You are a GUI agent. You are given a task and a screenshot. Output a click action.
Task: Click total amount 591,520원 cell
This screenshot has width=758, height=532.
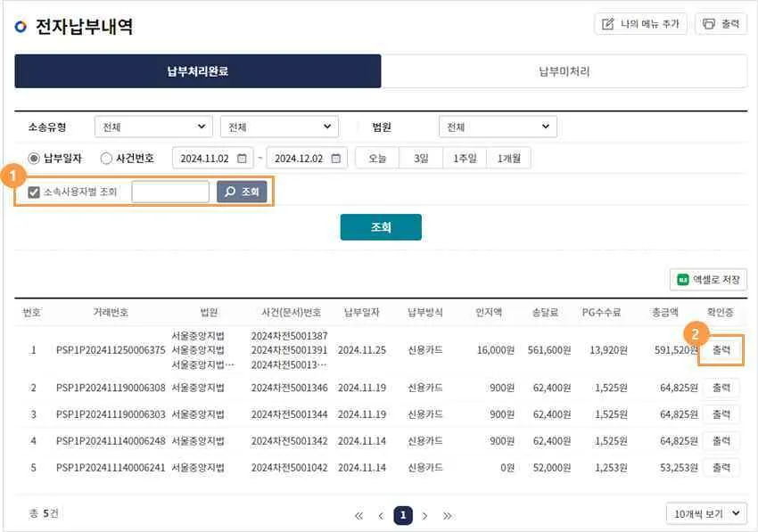[x=676, y=350]
